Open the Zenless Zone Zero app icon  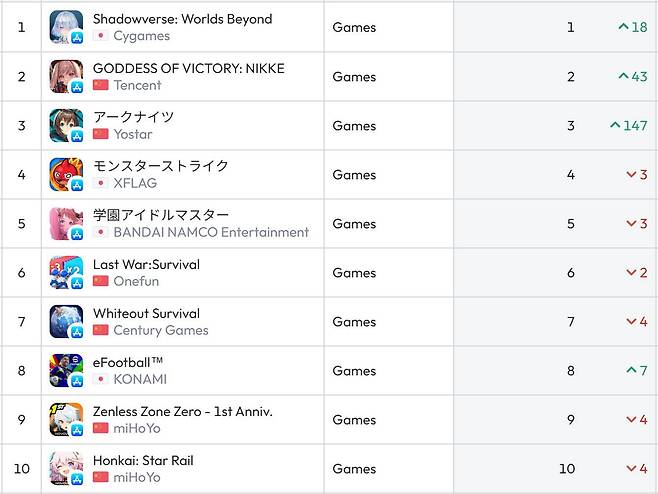click(66, 419)
